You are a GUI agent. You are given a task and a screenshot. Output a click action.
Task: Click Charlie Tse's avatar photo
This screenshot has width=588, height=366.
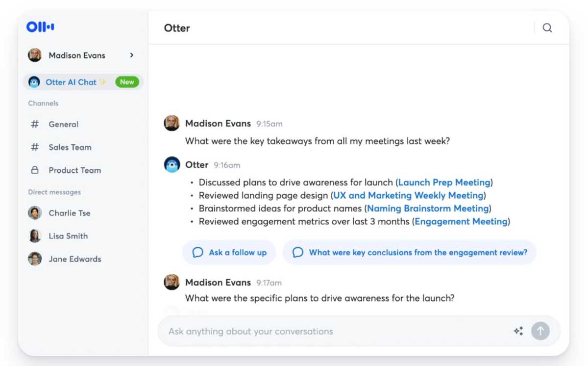click(x=35, y=213)
